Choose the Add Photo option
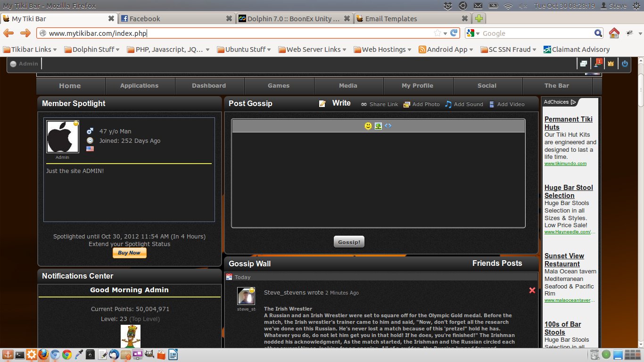 point(421,104)
